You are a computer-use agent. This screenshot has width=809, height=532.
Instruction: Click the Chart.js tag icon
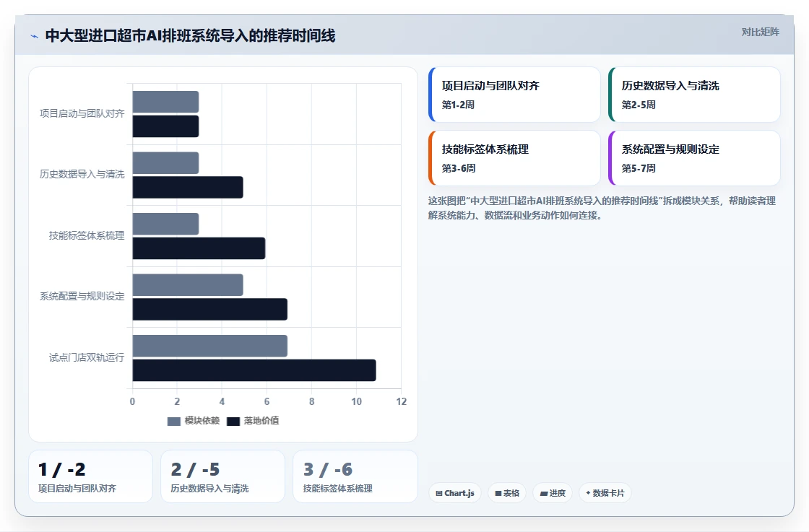(x=439, y=493)
